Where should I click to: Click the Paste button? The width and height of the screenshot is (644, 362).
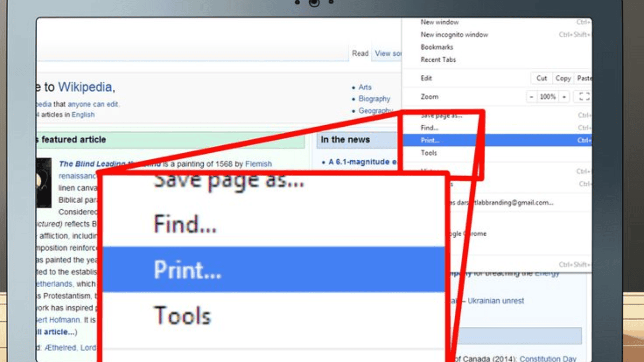tap(584, 78)
